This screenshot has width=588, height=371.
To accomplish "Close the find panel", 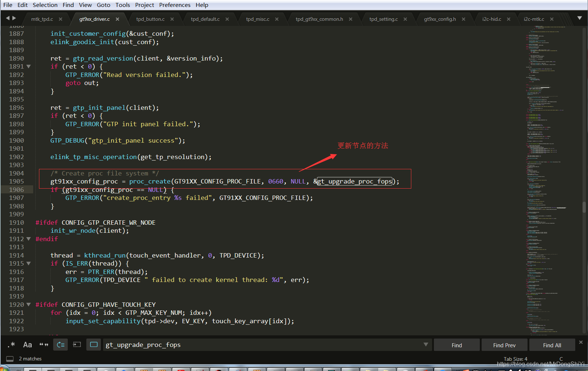I will pyautogui.click(x=581, y=342).
